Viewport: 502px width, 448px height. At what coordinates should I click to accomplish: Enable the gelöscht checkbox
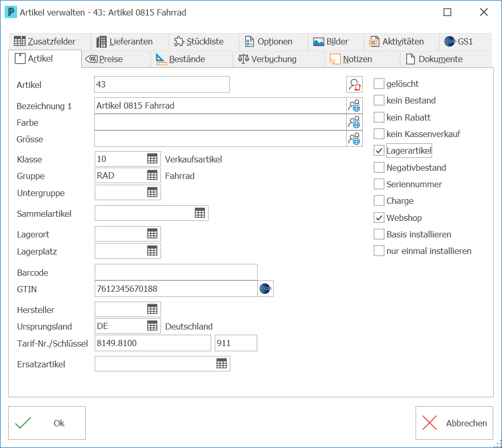pyautogui.click(x=379, y=84)
